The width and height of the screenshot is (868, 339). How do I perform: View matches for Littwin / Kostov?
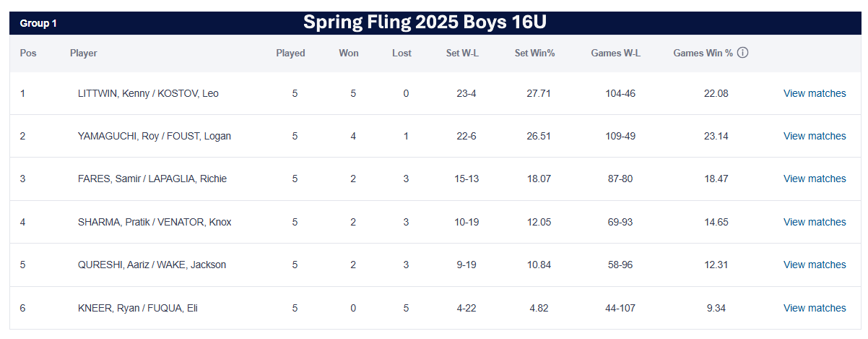click(x=815, y=93)
